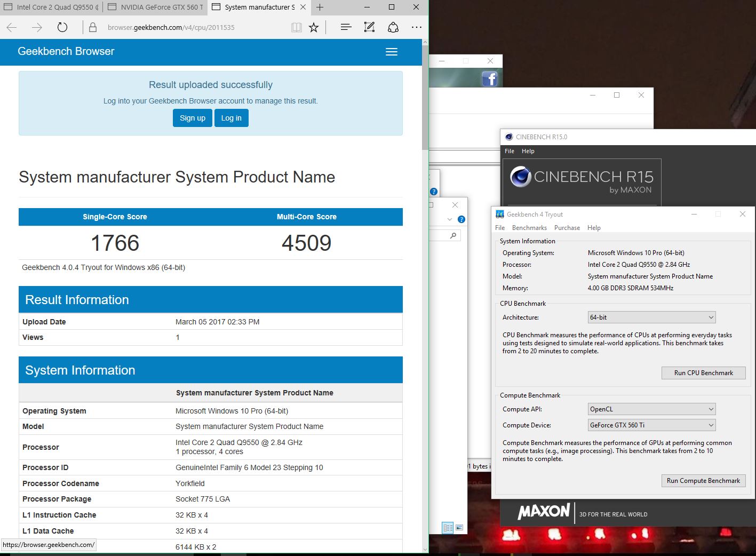Click Cinebench title bar app icon
This screenshot has width=756, height=556.
pyautogui.click(x=509, y=137)
